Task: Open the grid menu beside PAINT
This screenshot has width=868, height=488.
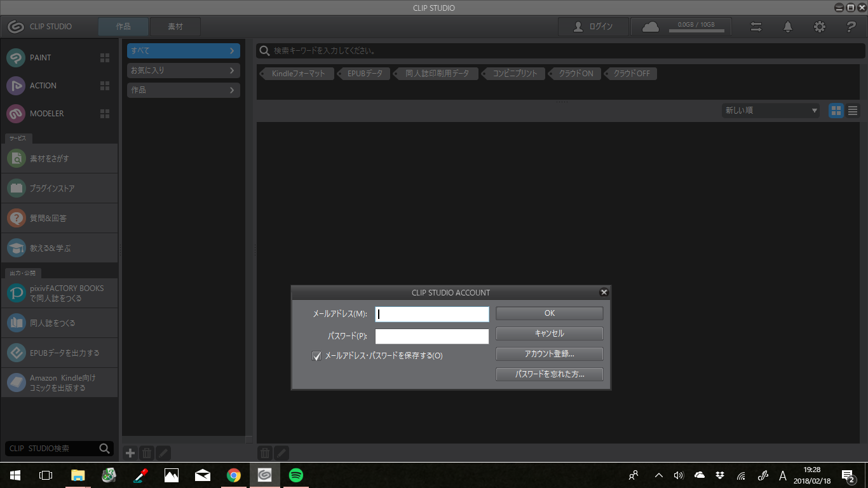Action: [105, 58]
